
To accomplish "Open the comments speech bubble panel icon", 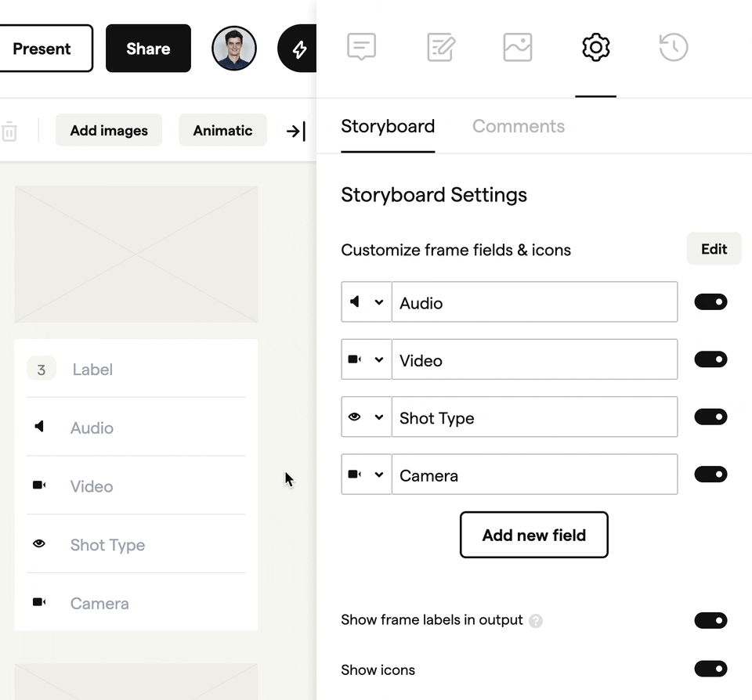I will [361, 47].
